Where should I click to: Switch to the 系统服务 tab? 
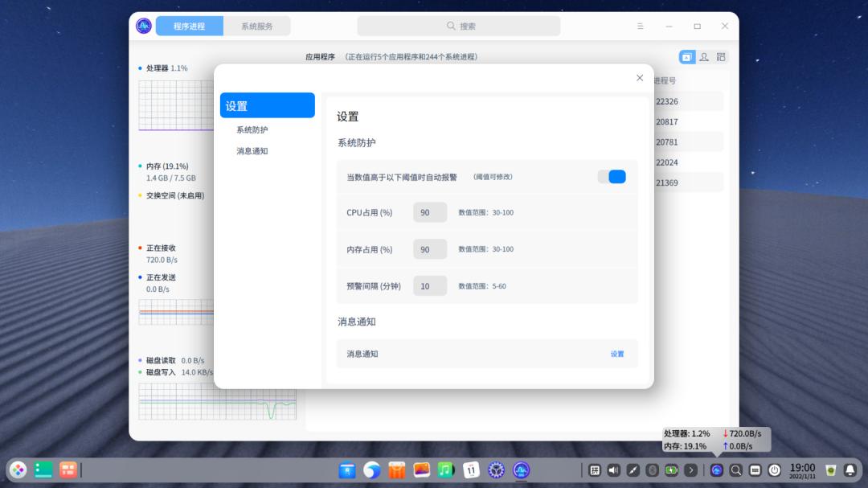pos(259,25)
